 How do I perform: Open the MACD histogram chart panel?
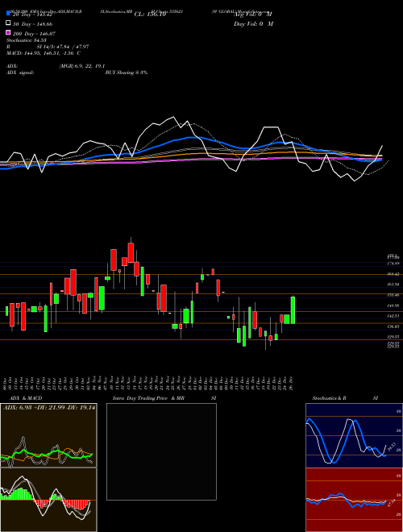[x=48, y=500]
